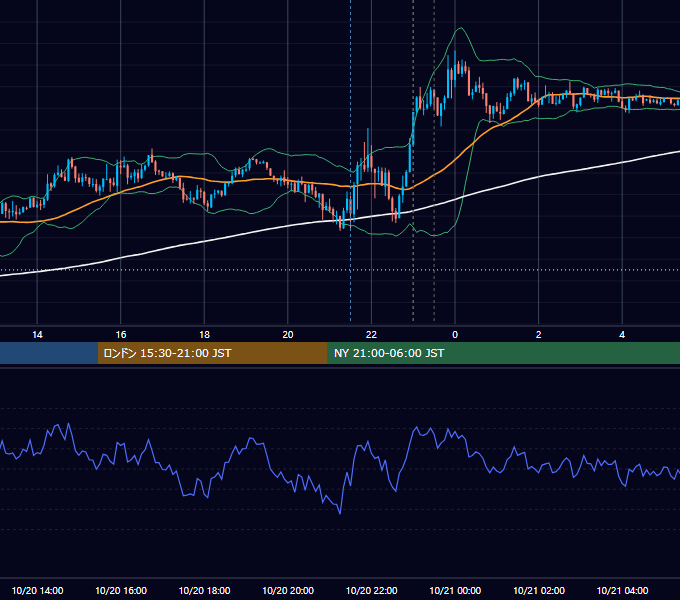Click the 2 hour axis label

[x=538, y=335]
